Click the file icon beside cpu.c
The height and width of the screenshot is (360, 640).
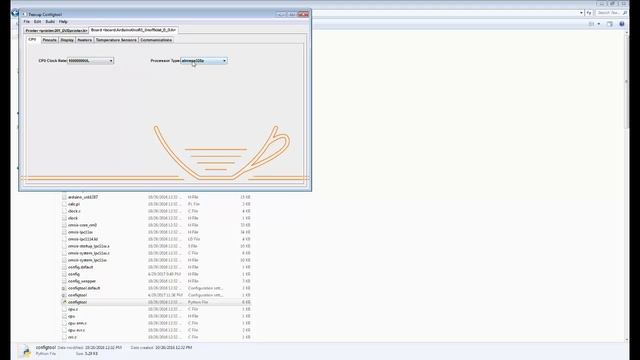64,309
